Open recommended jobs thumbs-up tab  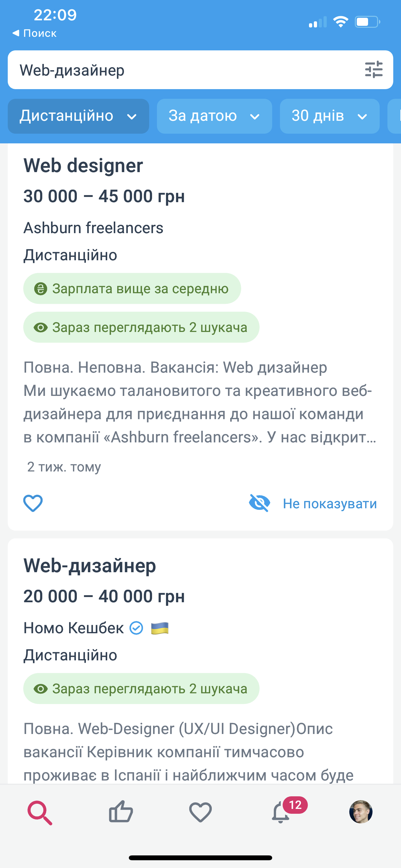pos(121,812)
